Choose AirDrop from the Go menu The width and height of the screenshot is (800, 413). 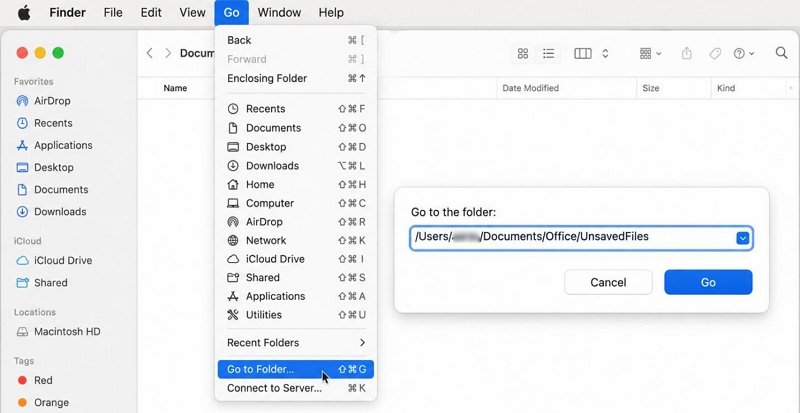(x=296, y=222)
